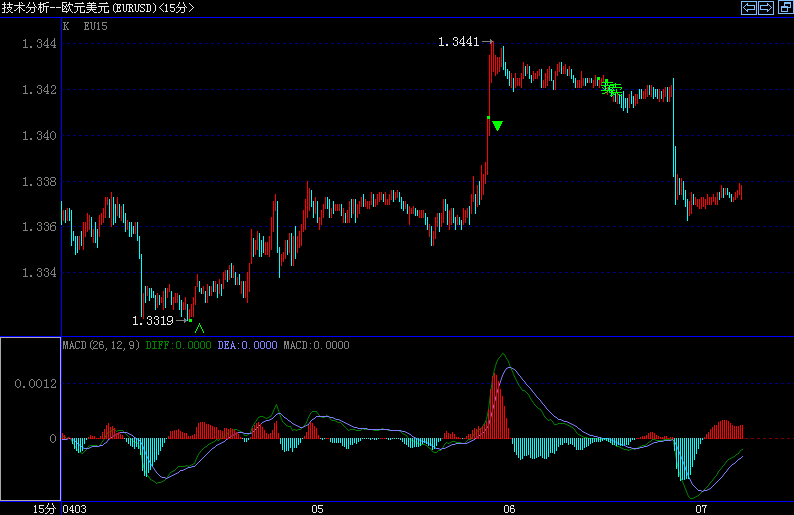The image size is (794, 515).
Task: Click the 0.0012 MACD axis label
Action: [35, 384]
